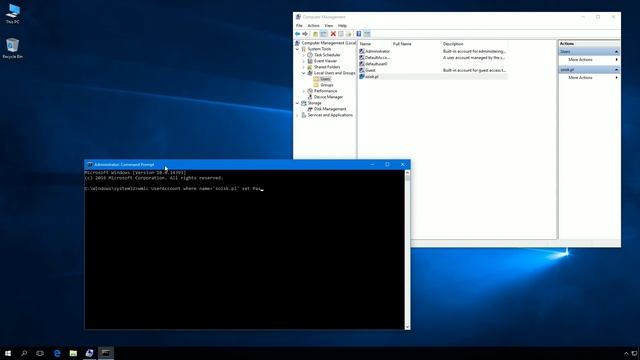Screen dimensions: 640x360
Task: Switch to Computer Management taskbar button
Action: [x=89, y=353]
